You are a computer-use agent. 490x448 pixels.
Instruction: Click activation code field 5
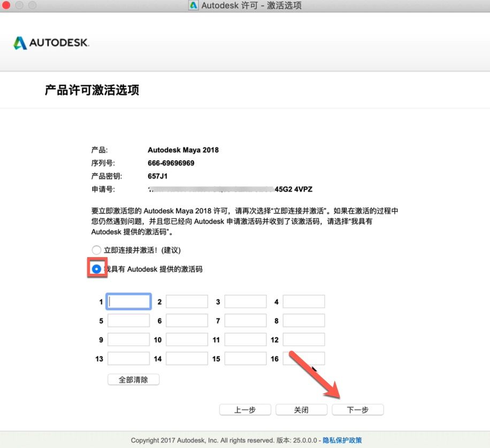[128, 321]
